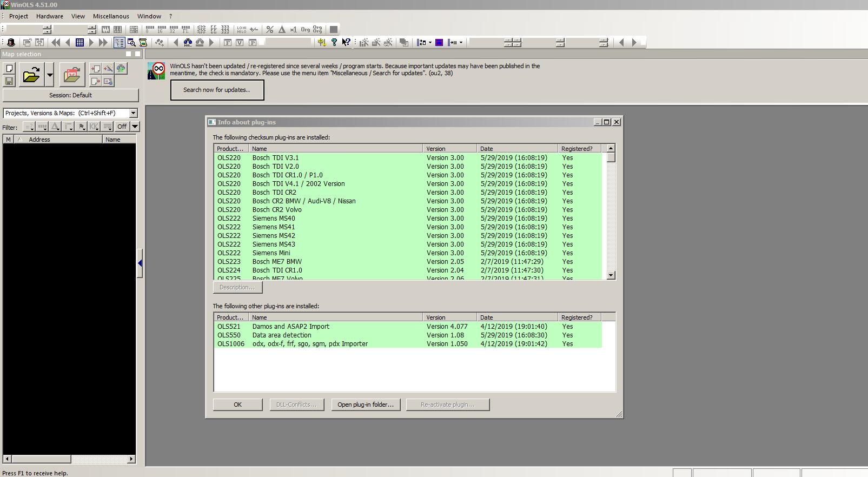Click the context help arrow-question icon
The height and width of the screenshot is (477, 868).
[x=346, y=42]
